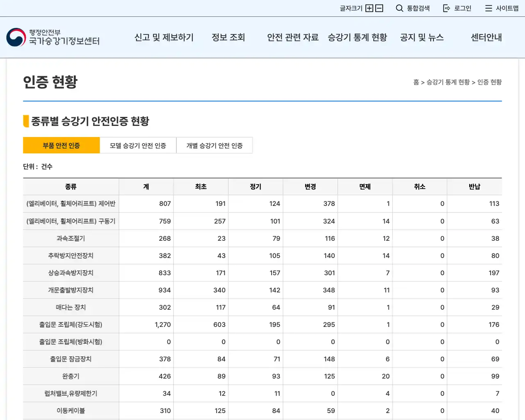The image size is (525, 420).
Task: Switch to 개별 승강기 안전 인증 tab
Action: coord(215,145)
